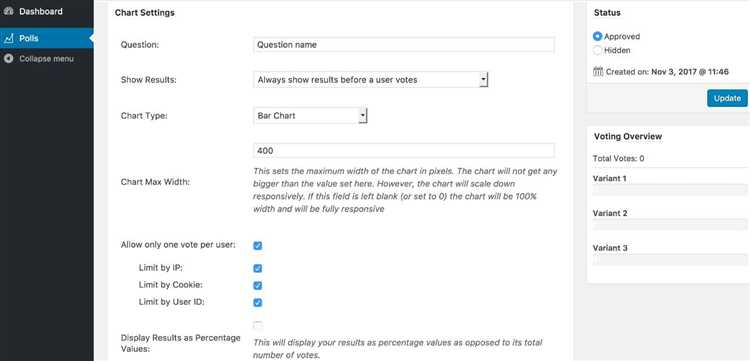Select the Approved status radio button
Screen dimensions: 750x361
coord(597,36)
